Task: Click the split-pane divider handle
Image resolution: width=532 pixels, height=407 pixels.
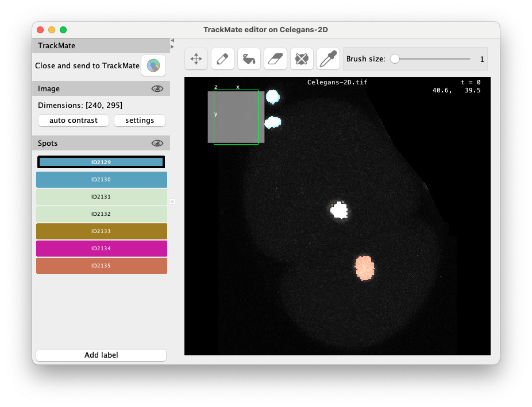Action: pyautogui.click(x=172, y=201)
